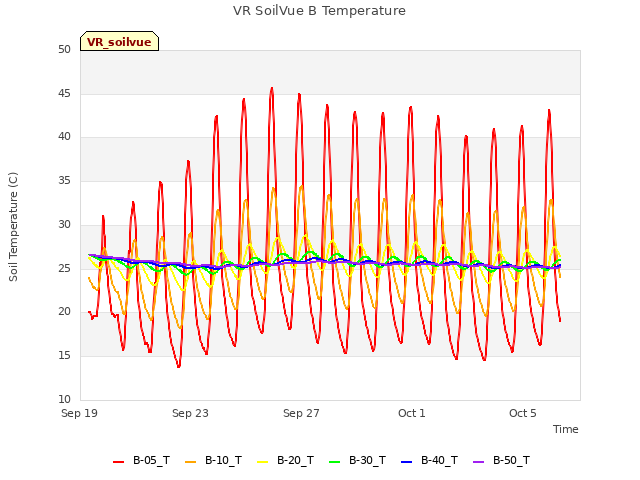The width and height of the screenshot is (640, 480).
Task: Click the 15 y-axis tick label
Action: click(x=64, y=356)
